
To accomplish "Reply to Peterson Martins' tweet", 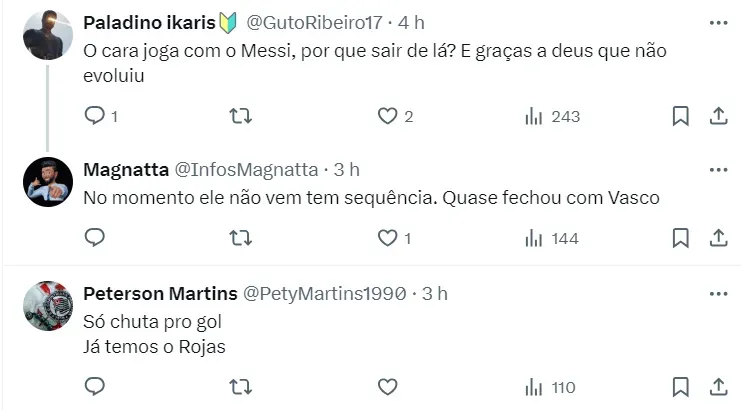I will pyautogui.click(x=95, y=386).
